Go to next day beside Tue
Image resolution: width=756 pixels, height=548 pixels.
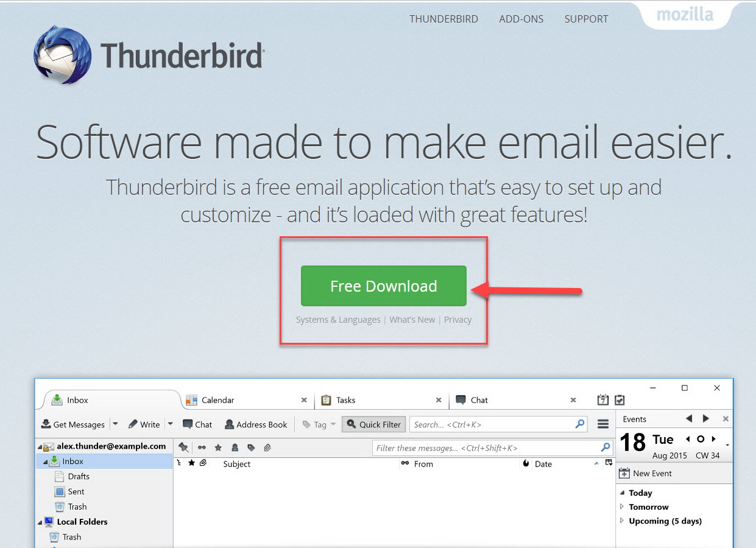[713, 439]
